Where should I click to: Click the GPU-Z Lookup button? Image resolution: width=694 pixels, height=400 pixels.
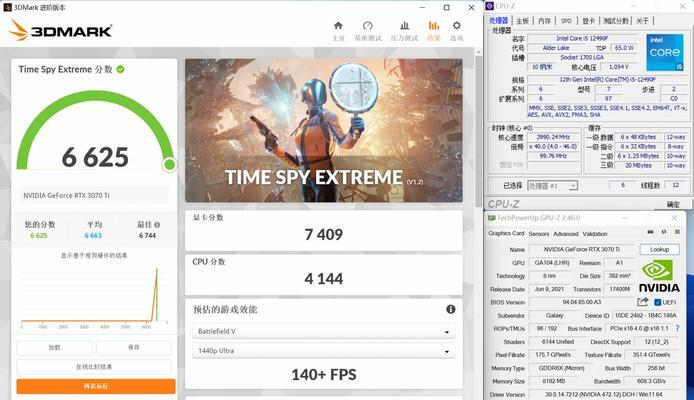tap(659, 250)
